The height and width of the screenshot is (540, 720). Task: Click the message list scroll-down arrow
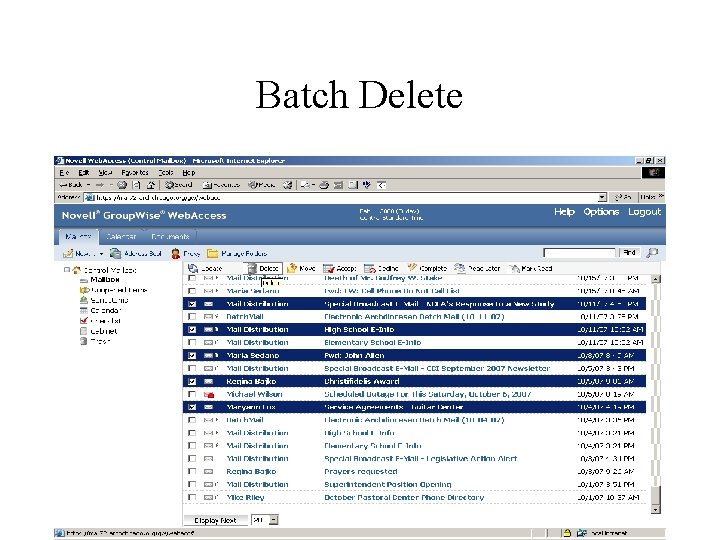pos(656,510)
